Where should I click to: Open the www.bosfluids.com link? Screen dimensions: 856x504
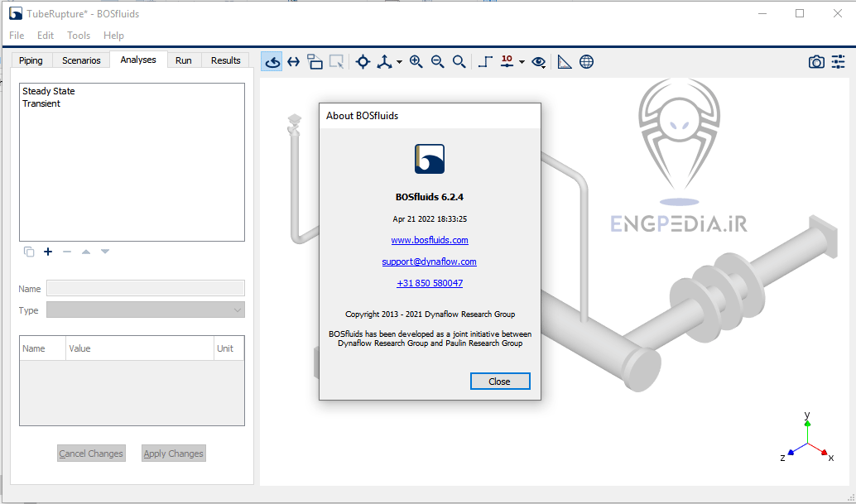(x=430, y=240)
